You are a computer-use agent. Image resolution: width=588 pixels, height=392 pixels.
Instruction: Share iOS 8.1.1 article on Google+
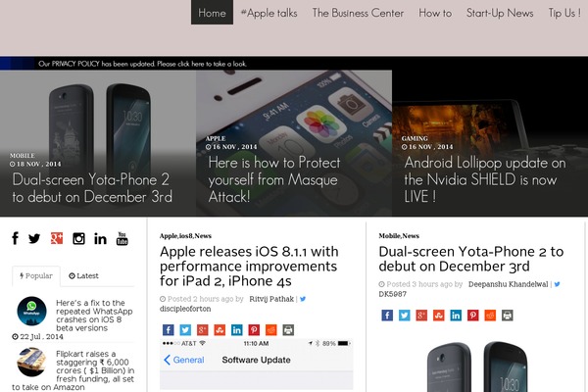point(203,330)
